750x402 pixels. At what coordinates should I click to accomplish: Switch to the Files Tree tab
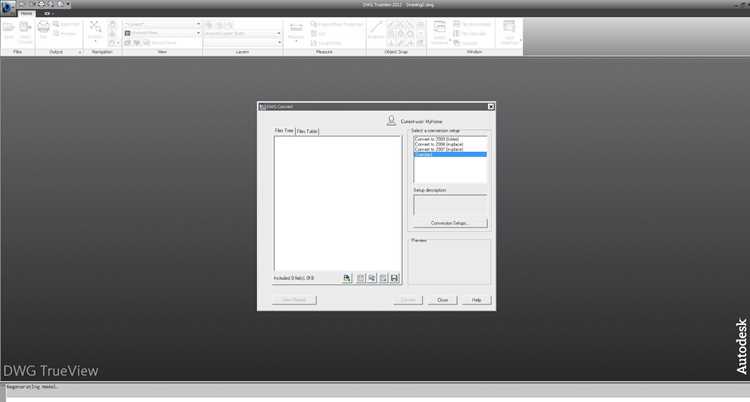coord(284,131)
